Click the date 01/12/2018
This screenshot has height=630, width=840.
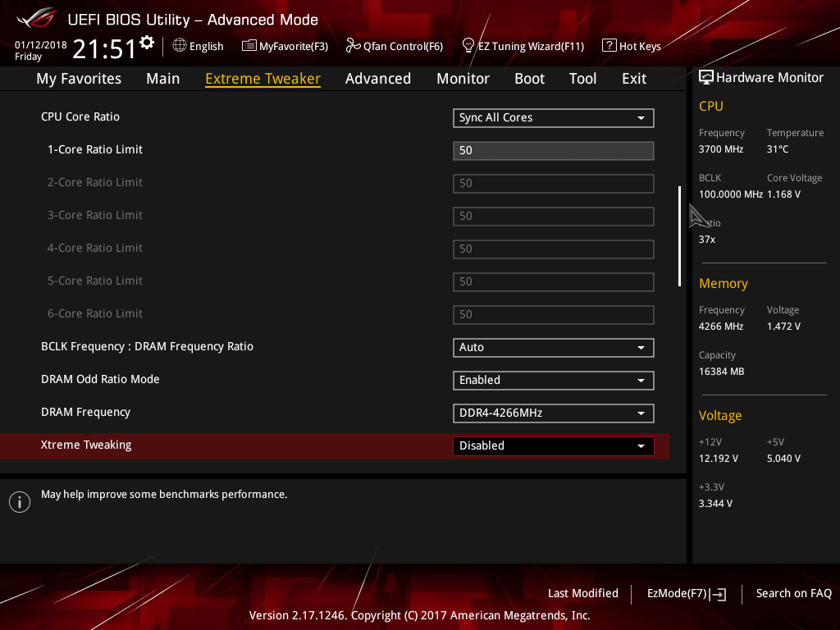41,45
